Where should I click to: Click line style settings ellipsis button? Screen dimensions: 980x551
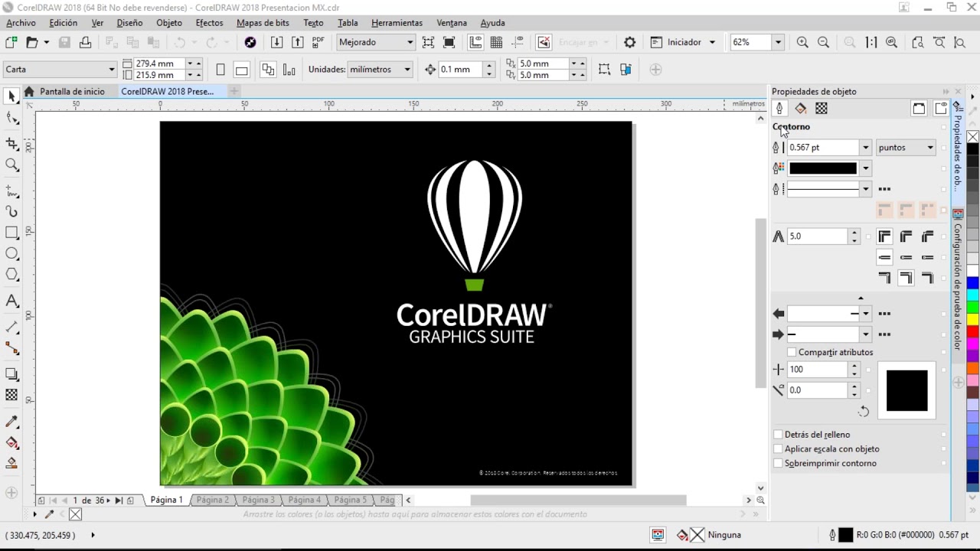(885, 189)
